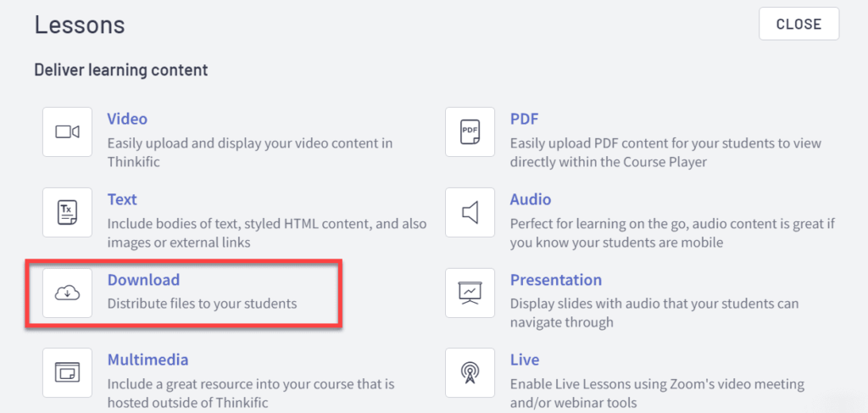The width and height of the screenshot is (868, 413).
Task: Click the 'Lessons' heading
Action: point(80,25)
